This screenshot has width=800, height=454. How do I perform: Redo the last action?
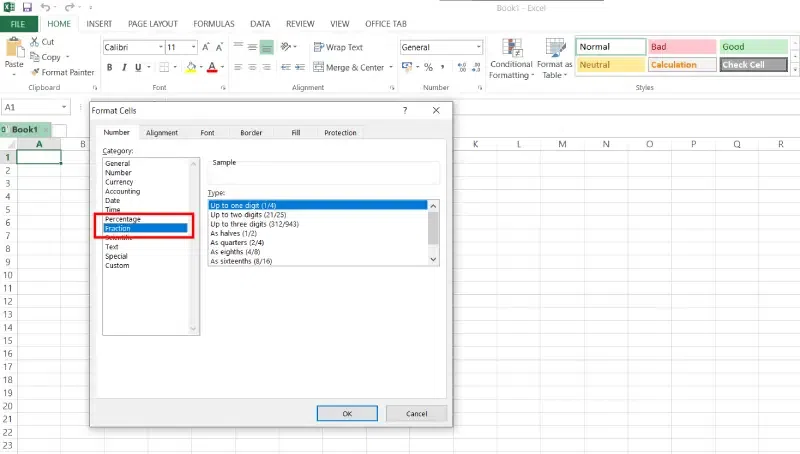[69, 7]
